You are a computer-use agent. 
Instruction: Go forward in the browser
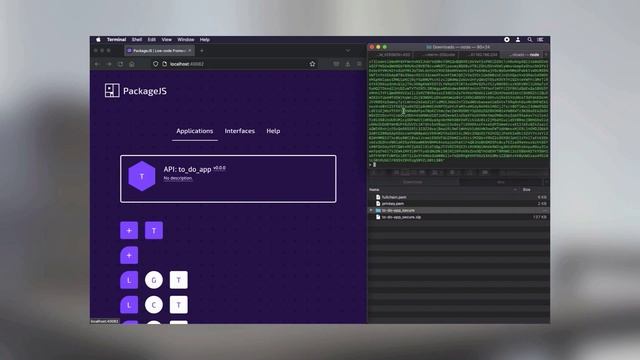coord(109,64)
